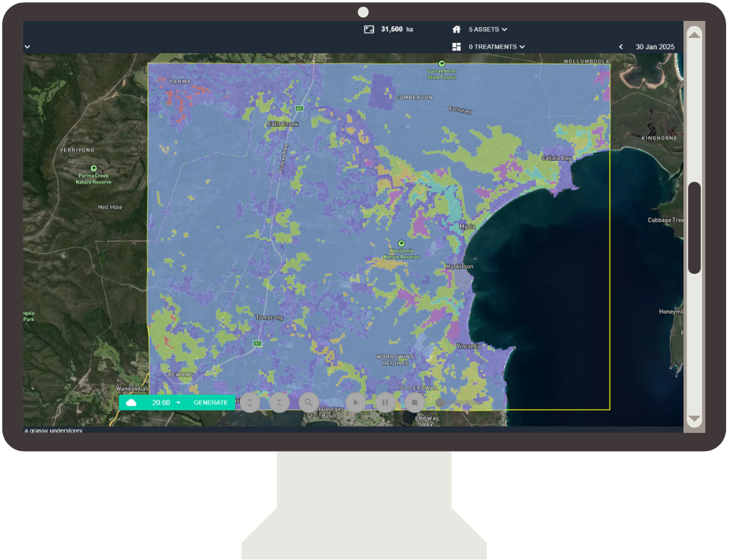Expand the 5 ASSETS dropdown

[488, 30]
